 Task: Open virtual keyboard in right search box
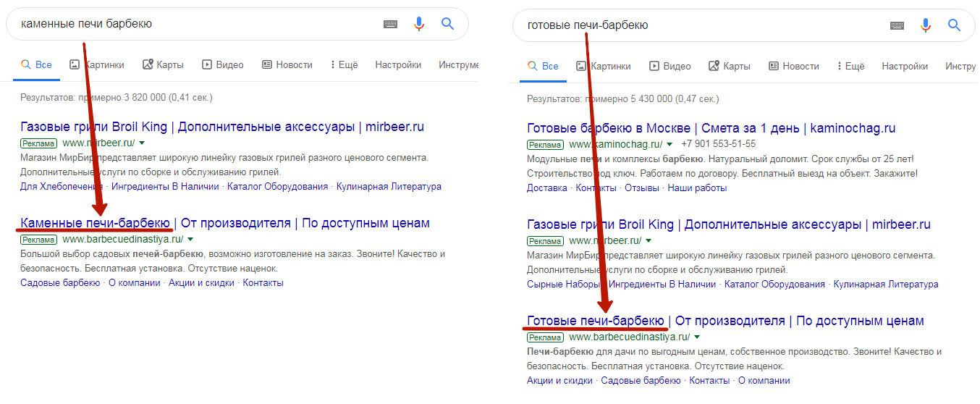click(x=897, y=25)
